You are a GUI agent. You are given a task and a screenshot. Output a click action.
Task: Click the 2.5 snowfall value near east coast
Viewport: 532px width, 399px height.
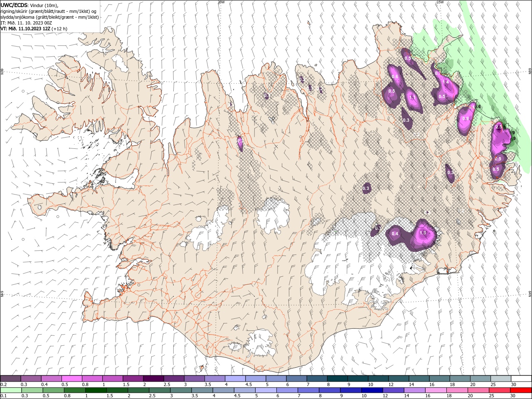[x=499, y=127]
